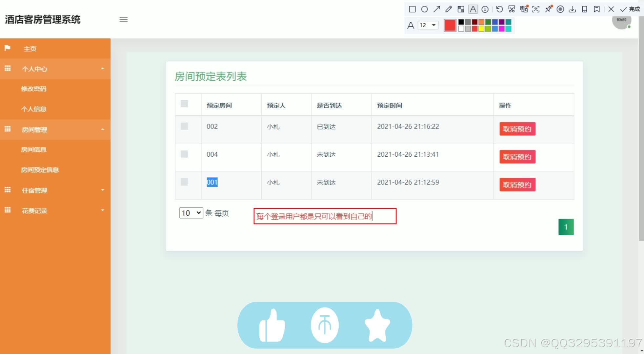The image size is (644, 354).
Task: Click page number 1 pagination button
Action: (566, 227)
